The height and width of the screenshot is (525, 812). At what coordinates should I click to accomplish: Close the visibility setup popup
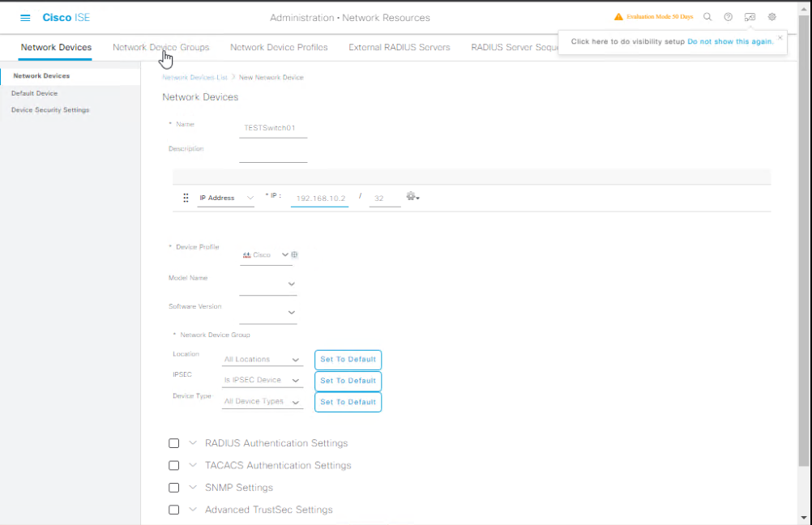pyautogui.click(x=780, y=37)
